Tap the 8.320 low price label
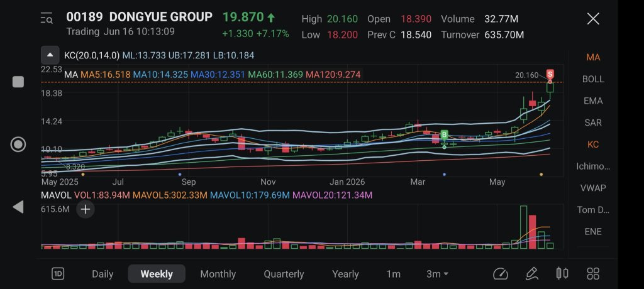 (x=75, y=167)
